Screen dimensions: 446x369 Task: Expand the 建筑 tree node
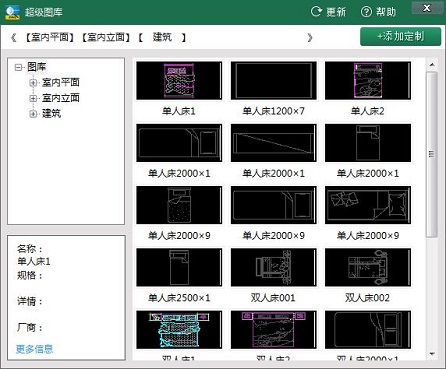(x=33, y=114)
